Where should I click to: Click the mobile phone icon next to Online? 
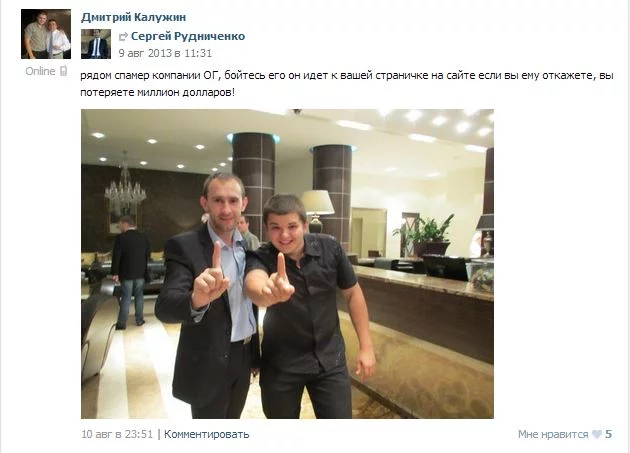point(63,71)
